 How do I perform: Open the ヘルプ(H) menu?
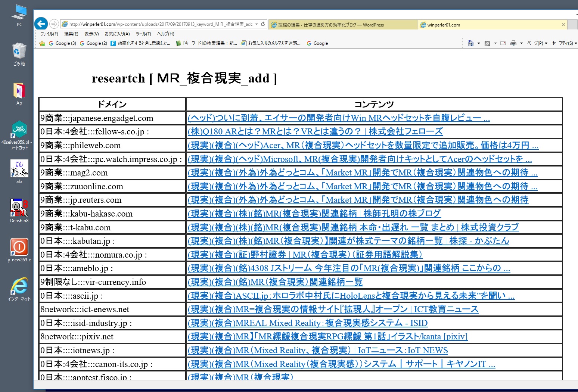click(x=165, y=34)
